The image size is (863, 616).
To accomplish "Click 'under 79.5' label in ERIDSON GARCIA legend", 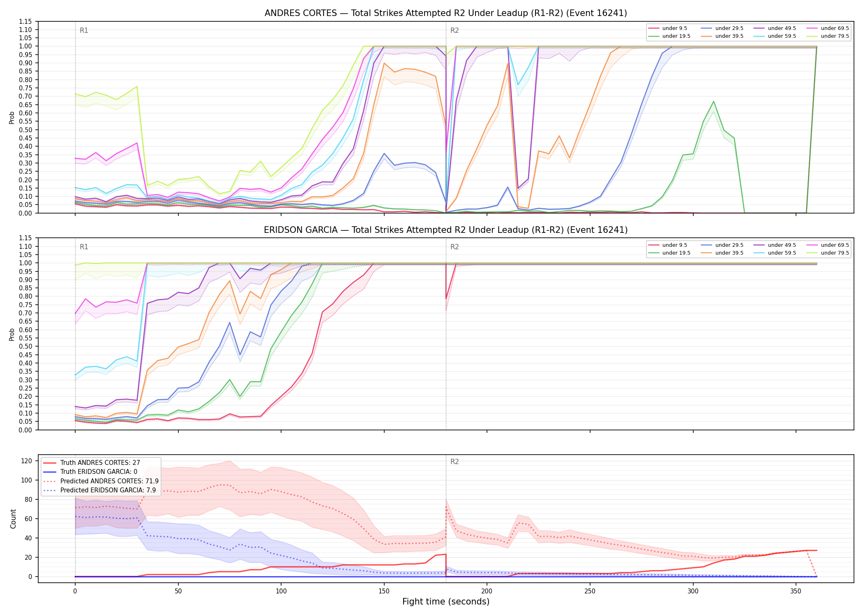I will point(835,253).
